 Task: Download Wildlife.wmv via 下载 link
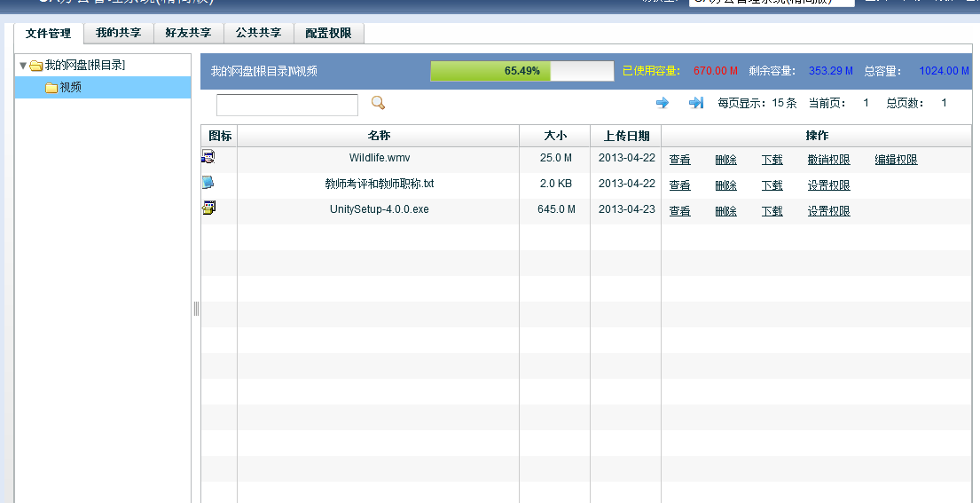(x=772, y=160)
